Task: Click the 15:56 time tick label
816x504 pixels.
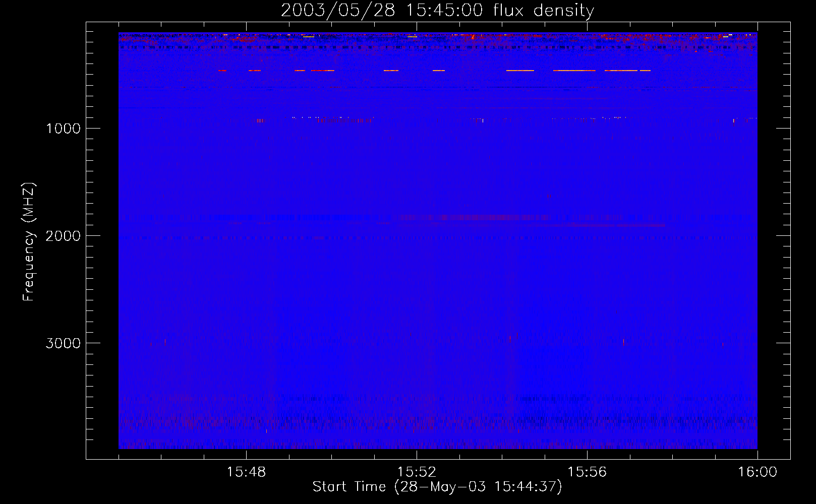Action: (587, 472)
